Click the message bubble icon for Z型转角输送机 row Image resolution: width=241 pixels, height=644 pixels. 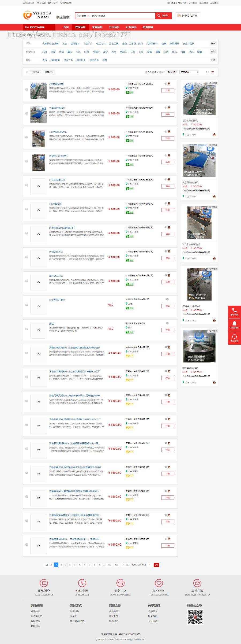pos(166,84)
